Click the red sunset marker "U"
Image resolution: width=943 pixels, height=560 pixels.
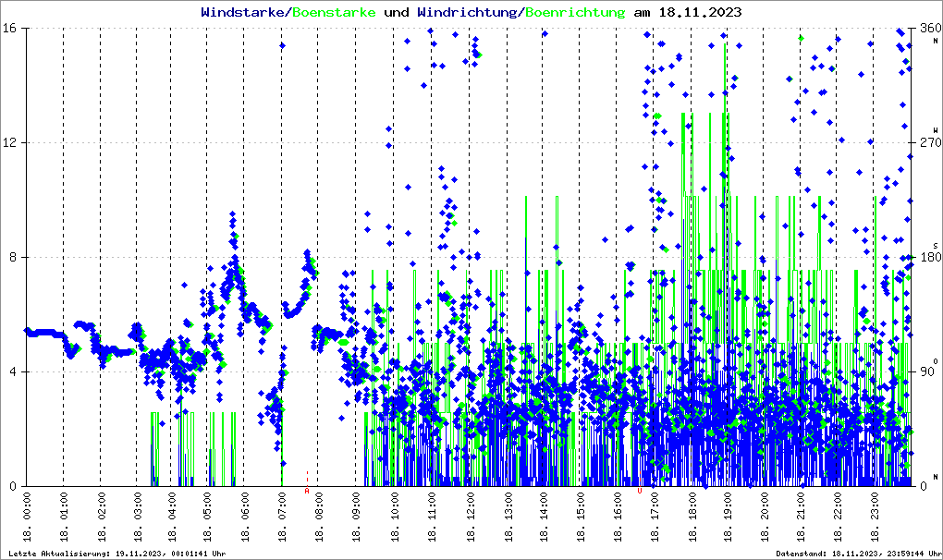639,491
